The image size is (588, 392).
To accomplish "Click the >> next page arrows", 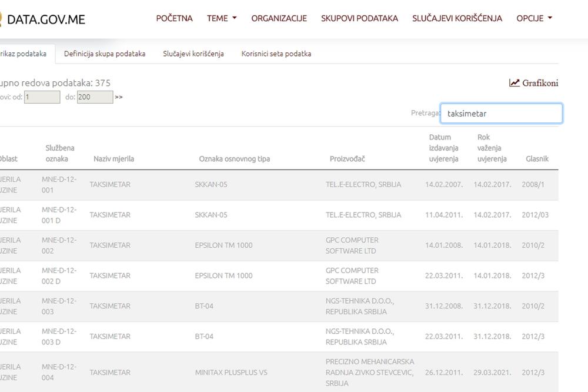I will 119,97.
